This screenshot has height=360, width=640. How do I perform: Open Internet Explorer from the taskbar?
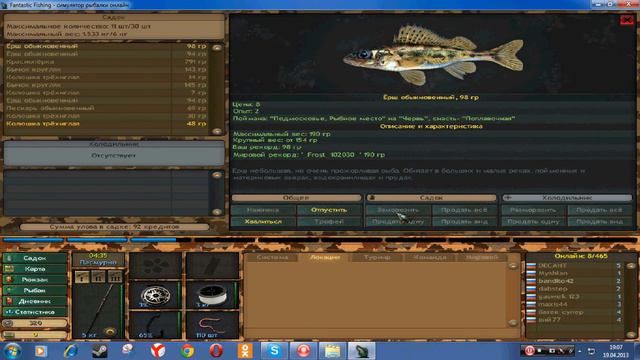pyautogui.click(x=70, y=351)
